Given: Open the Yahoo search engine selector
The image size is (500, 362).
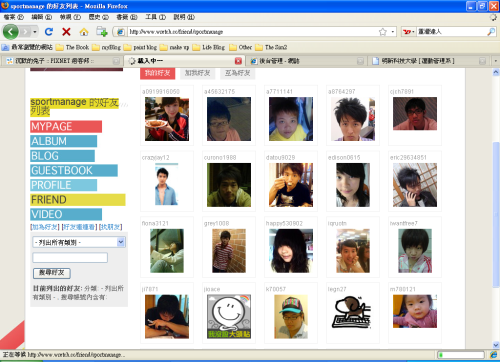Looking at the screenshot, I should (x=409, y=32).
